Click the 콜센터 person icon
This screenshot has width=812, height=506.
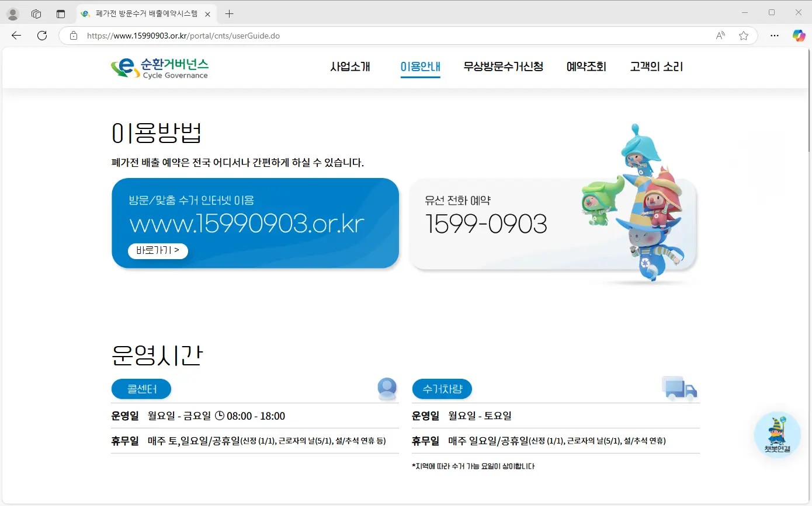click(387, 388)
